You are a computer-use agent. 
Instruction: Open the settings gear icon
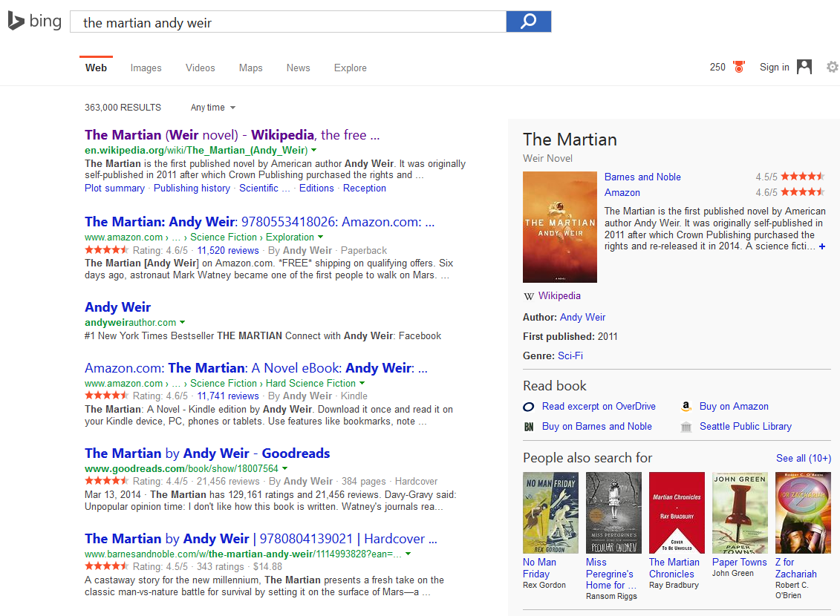(832, 67)
